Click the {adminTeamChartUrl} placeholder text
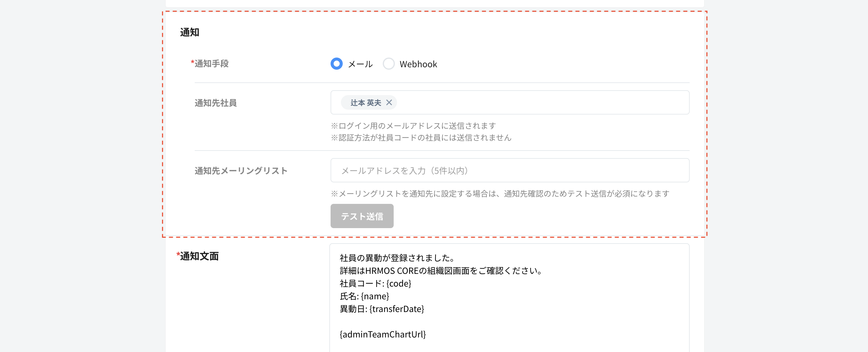Viewport: 868px width, 352px height. [383, 335]
